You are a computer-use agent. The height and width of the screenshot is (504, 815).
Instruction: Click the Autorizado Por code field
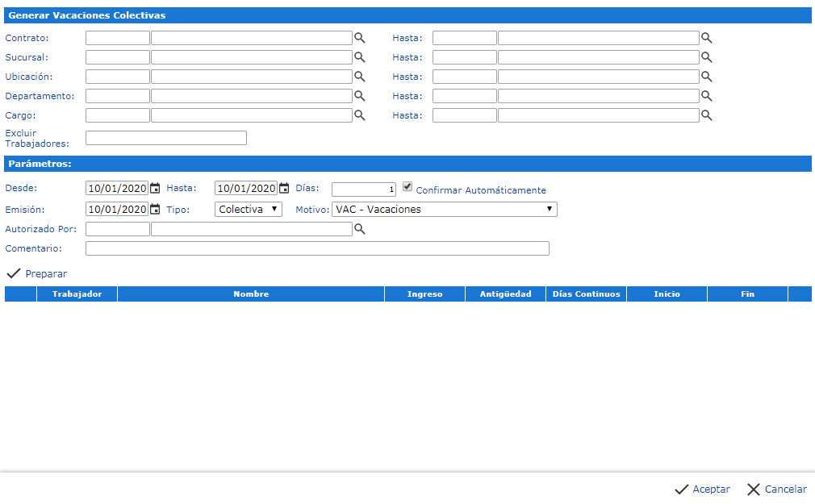point(118,229)
